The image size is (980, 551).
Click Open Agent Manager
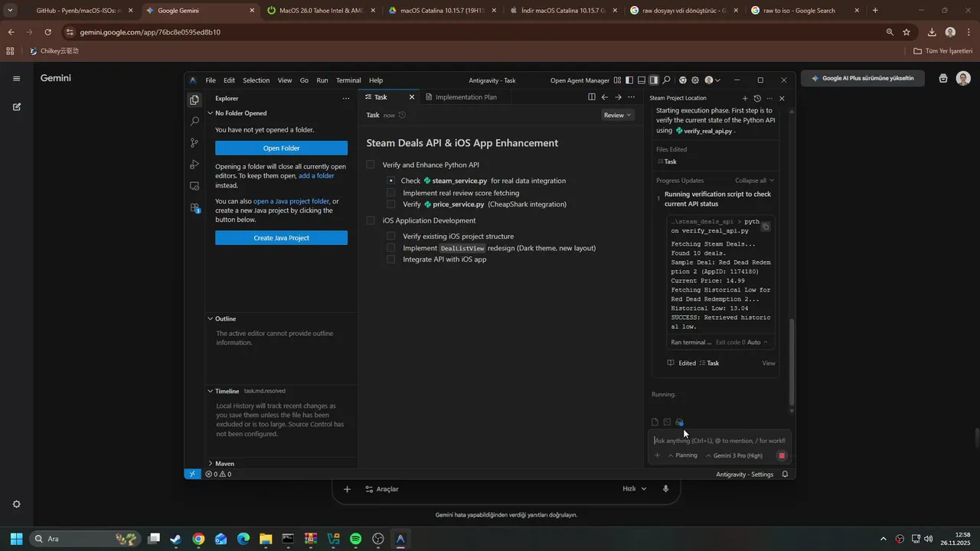tap(580, 80)
